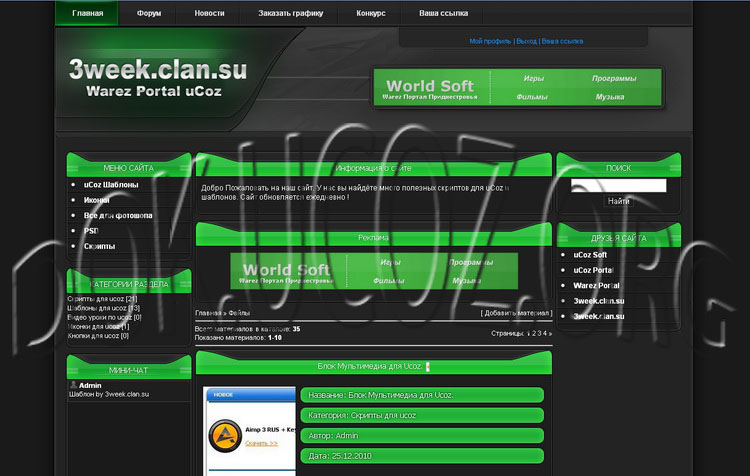Focus the search text field

click(x=618, y=185)
